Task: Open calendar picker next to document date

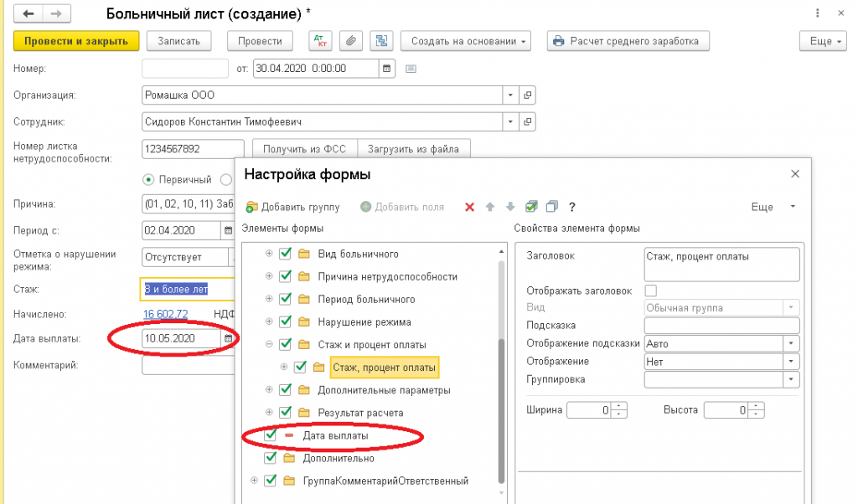Action: coord(387,69)
